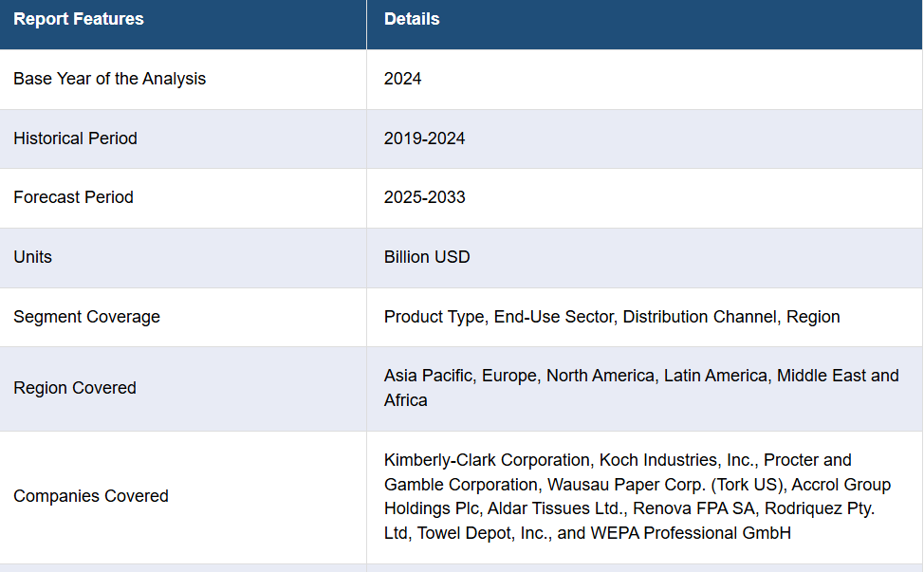Click the Details column header

[412, 19]
